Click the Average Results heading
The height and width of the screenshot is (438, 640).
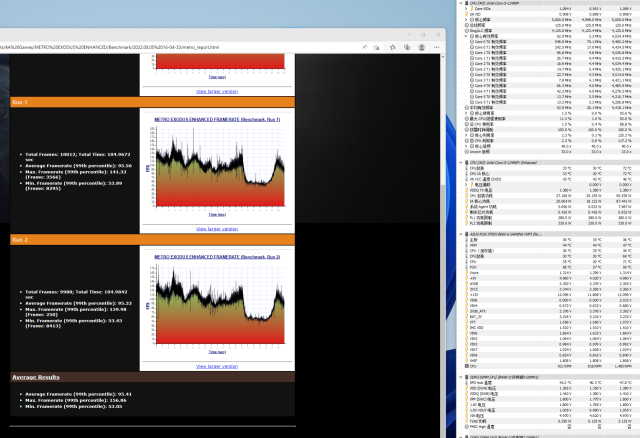(36, 377)
